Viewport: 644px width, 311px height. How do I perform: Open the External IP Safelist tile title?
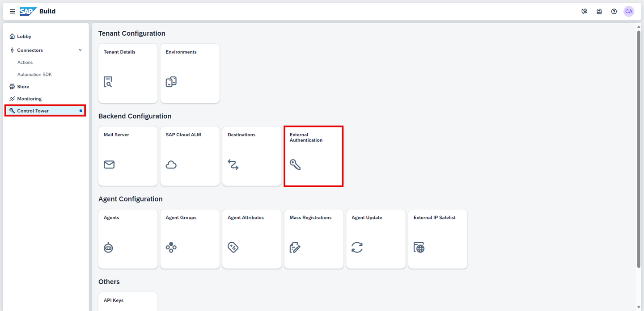(x=435, y=218)
